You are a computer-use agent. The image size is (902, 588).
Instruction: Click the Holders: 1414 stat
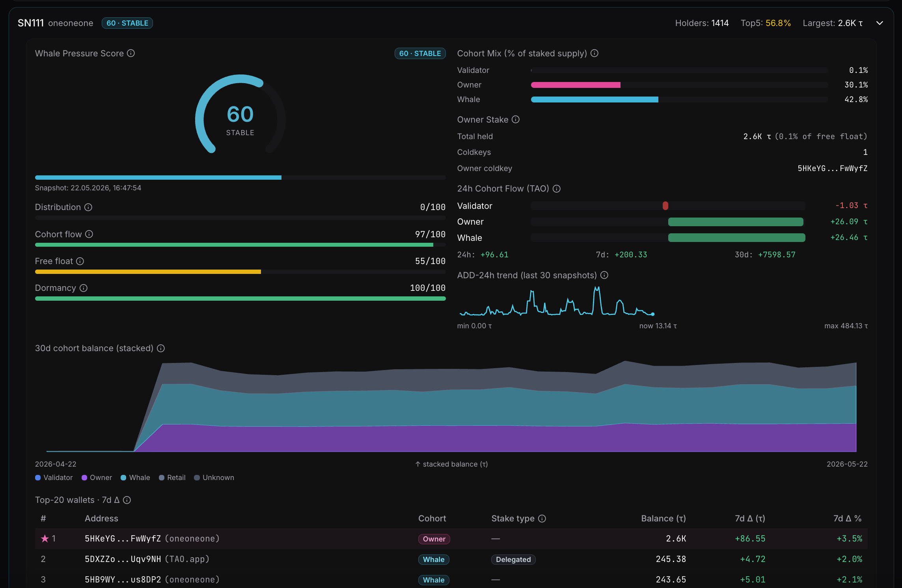702,23
